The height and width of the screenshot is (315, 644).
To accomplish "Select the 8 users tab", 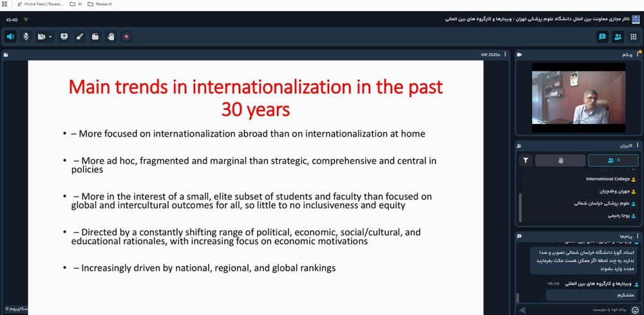I will [x=612, y=160].
